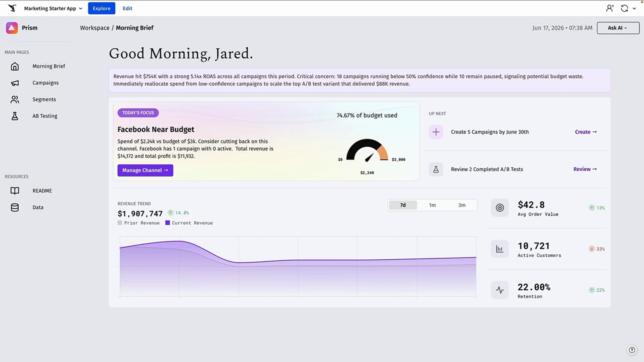The image size is (644, 362).
Task: Toggle Prior Revenue legend swatch
Action: click(120, 223)
